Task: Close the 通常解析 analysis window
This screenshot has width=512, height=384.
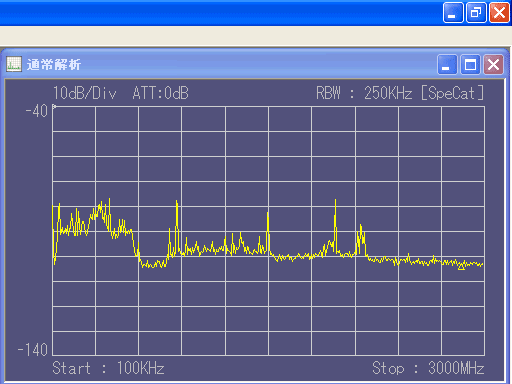Action: 493,64
